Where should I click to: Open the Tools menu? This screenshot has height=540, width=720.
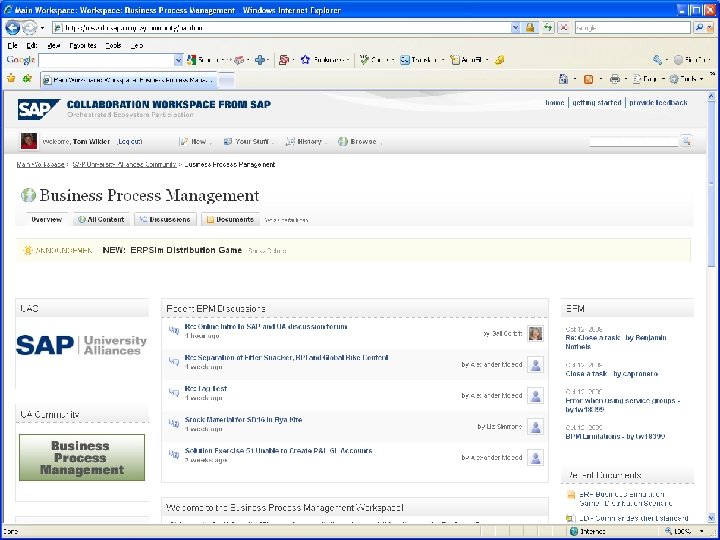[113, 45]
